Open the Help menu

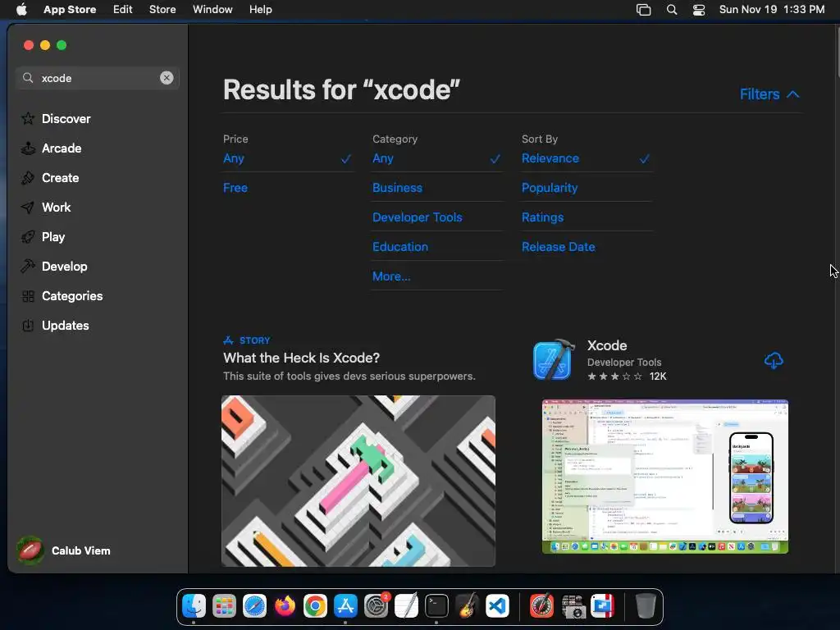260,10
